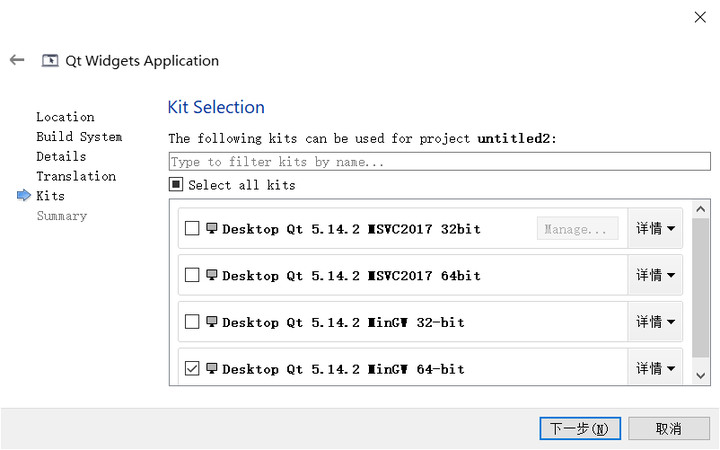Click the 取消 cancel button
Screen dimensions: 720x450
coord(669,428)
